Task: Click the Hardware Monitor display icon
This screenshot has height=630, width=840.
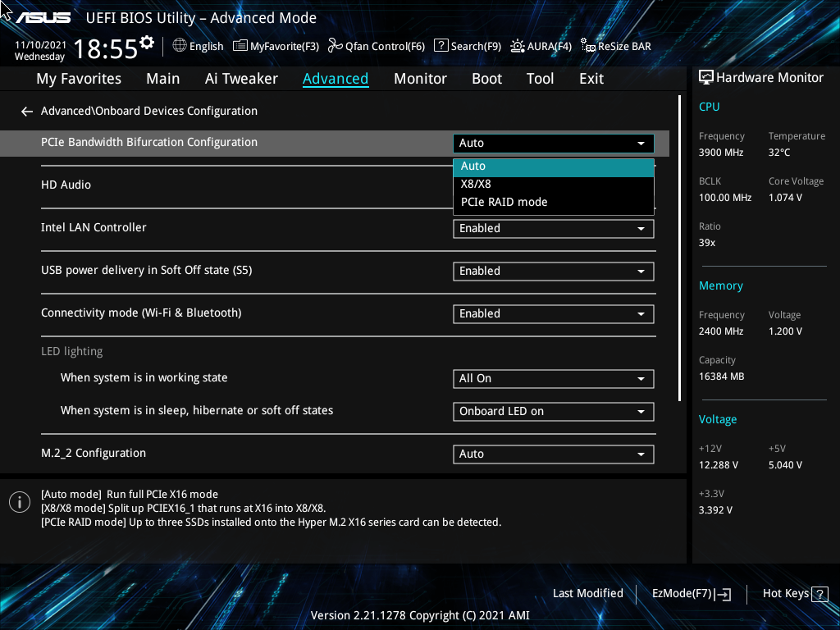Action: (706, 77)
